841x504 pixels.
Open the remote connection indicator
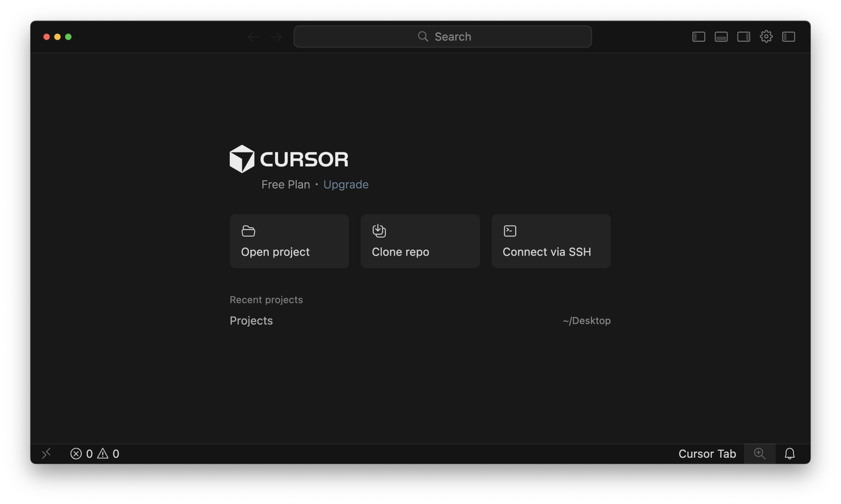click(x=47, y=453)
